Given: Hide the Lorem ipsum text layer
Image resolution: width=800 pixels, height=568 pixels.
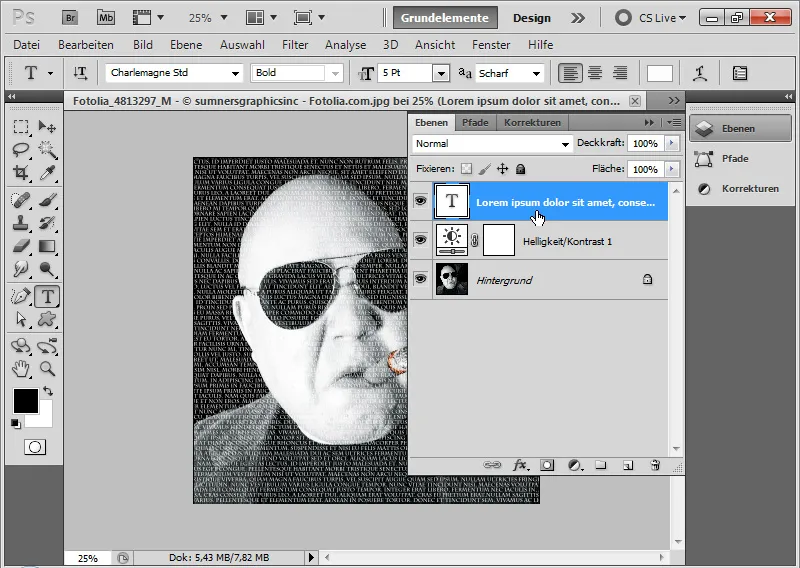Looking at the screenshot, I should click(x=420, y=201).
